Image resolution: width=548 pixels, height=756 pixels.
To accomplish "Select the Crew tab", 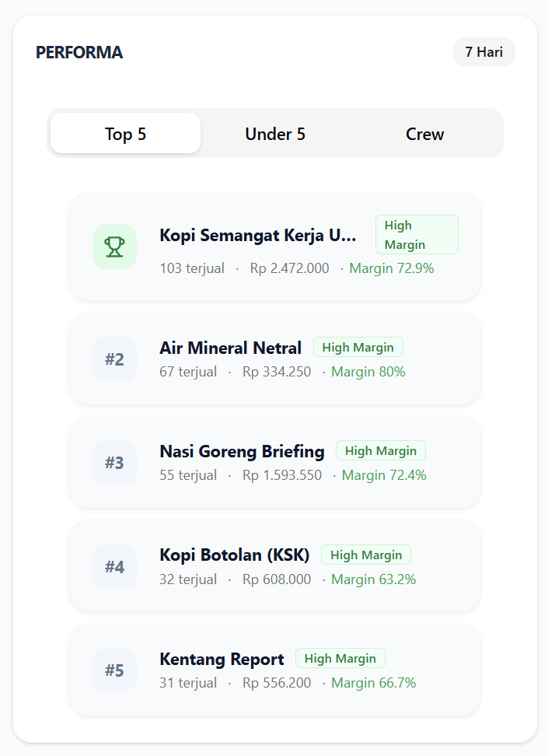I will coord(424,134).
